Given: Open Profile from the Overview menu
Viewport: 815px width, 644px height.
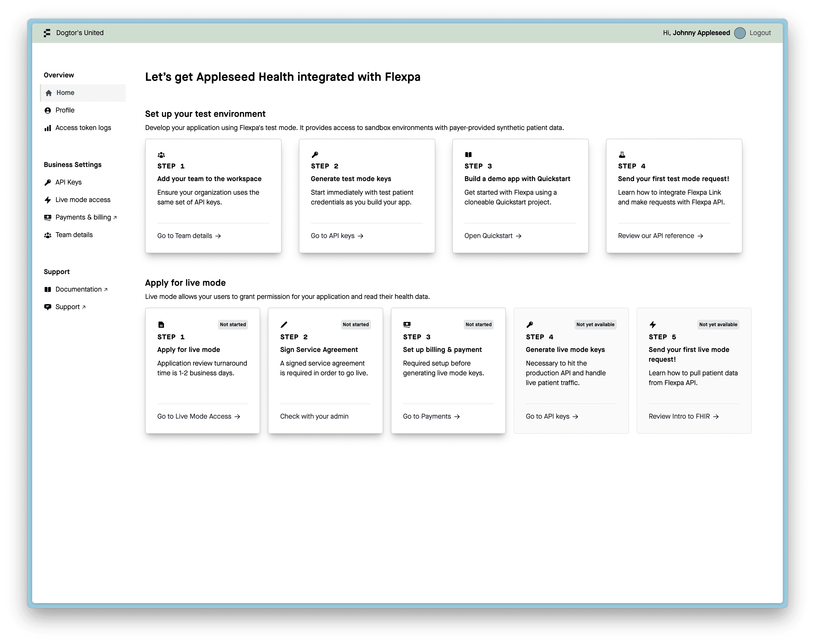Looking at the screenshot, I should click(65, 110).
